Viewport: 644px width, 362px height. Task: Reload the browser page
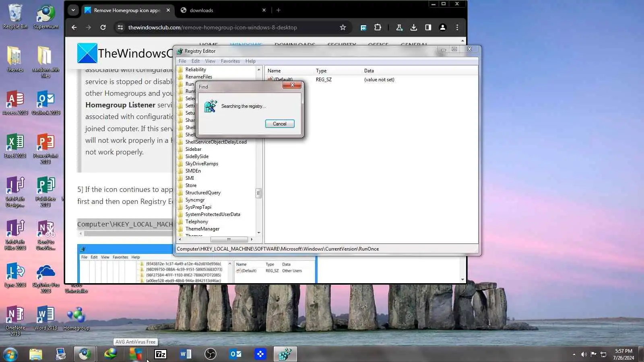click(x=103, y=27)
